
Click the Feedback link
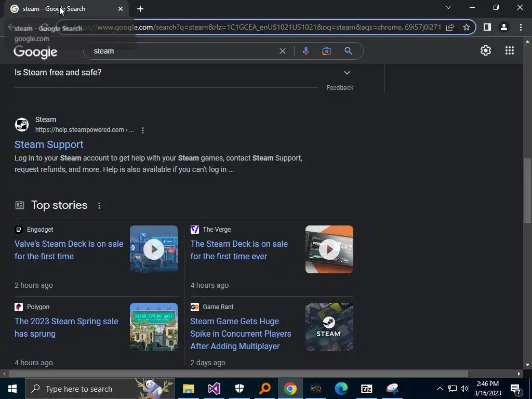pyautogui.click(x=340, y=87)
